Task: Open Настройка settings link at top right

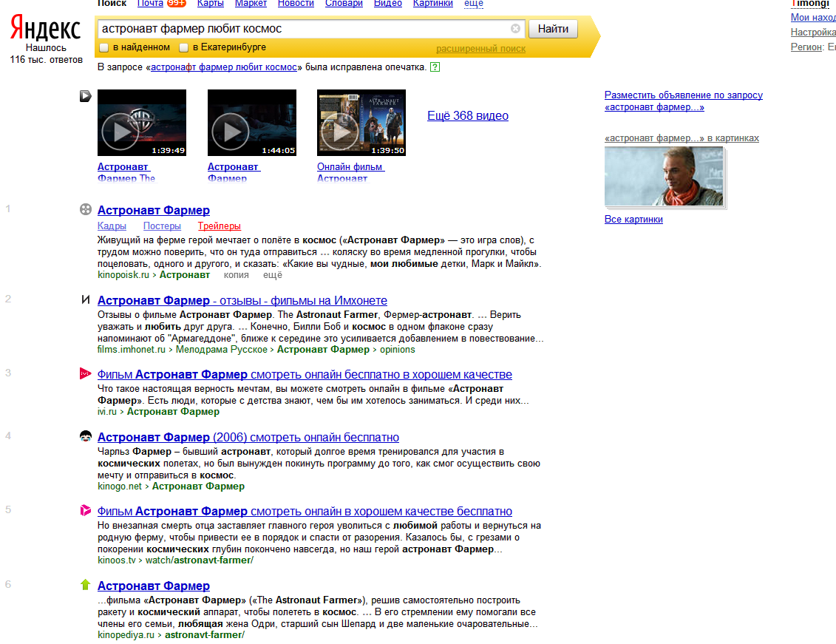Action: (813, 33)
